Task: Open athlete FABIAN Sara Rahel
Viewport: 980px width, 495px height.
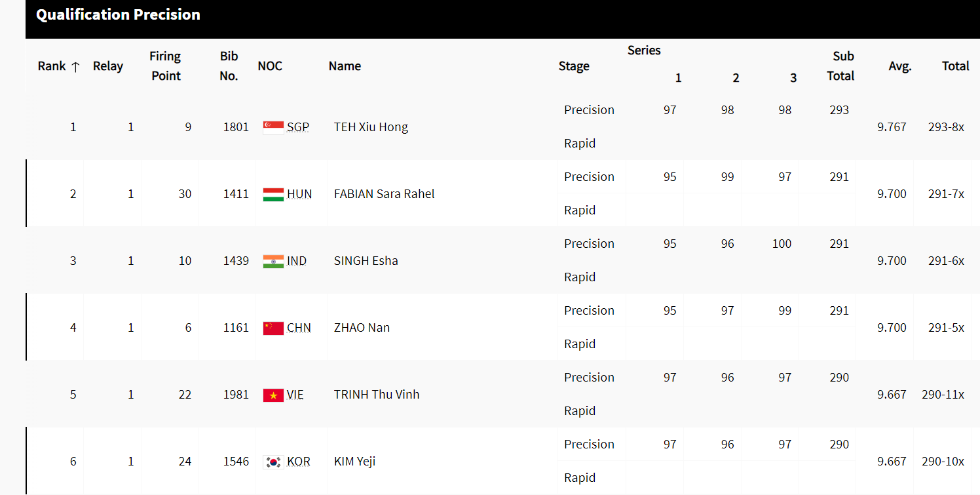Action: [x=384, y=194]
